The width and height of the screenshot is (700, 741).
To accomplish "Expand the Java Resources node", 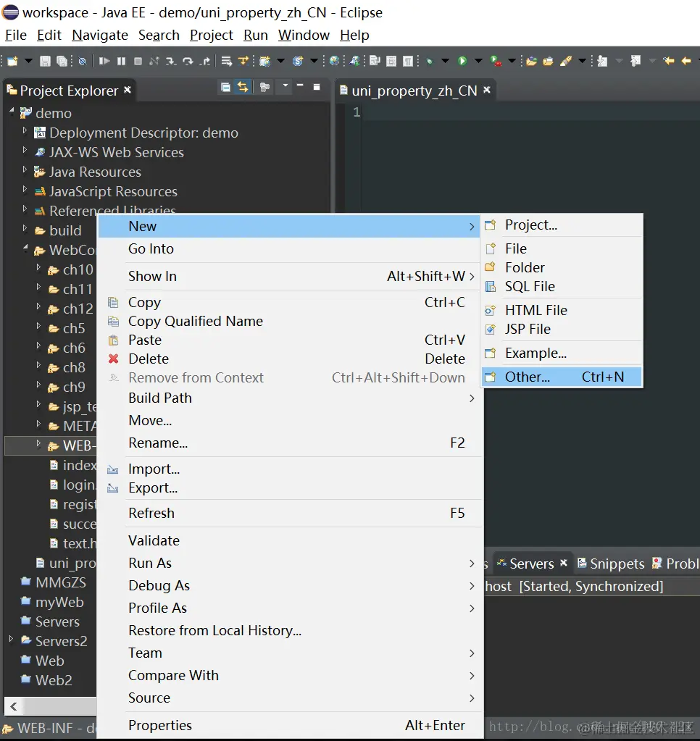I will click(25, 170).
